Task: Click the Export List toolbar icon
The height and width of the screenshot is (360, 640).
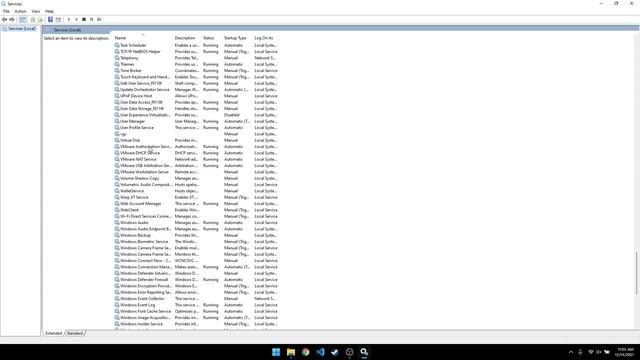Action: coord(40,20)
